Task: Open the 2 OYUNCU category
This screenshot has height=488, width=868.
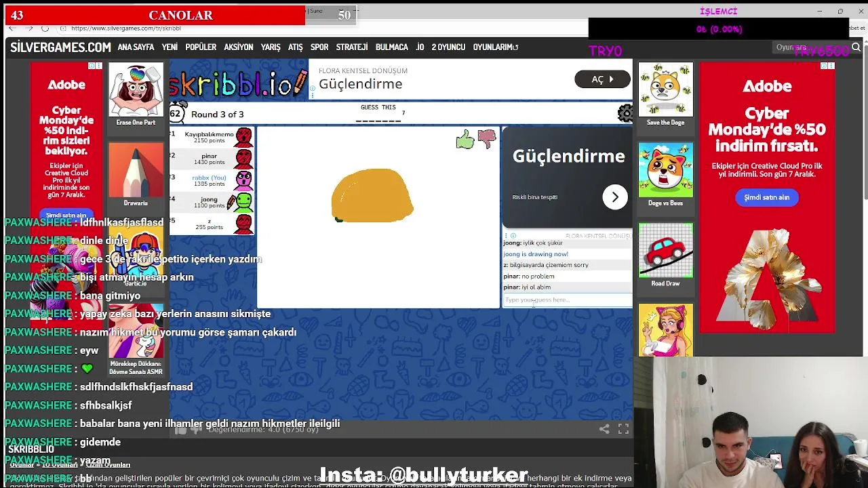Action: click(x=448, y=47)
